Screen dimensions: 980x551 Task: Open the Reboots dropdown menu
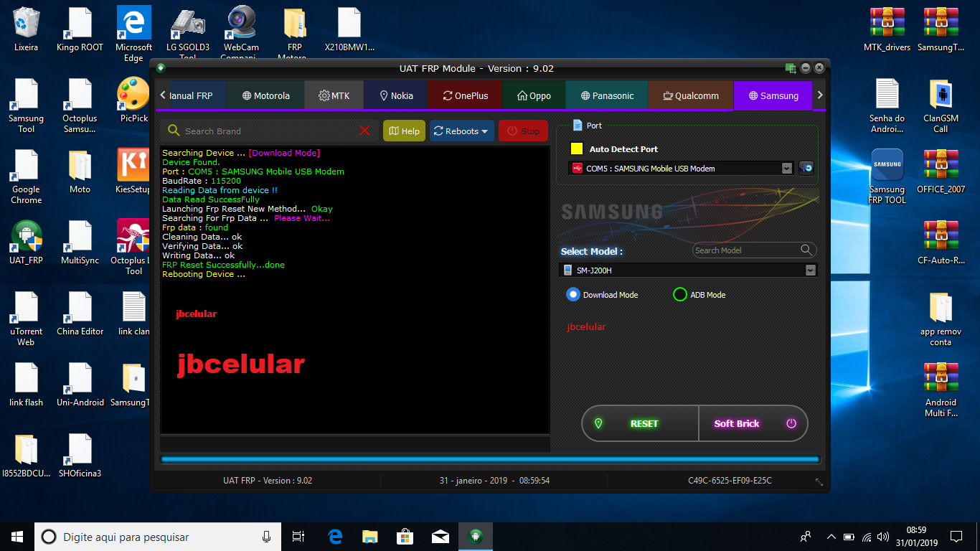(x=462, y=131)
